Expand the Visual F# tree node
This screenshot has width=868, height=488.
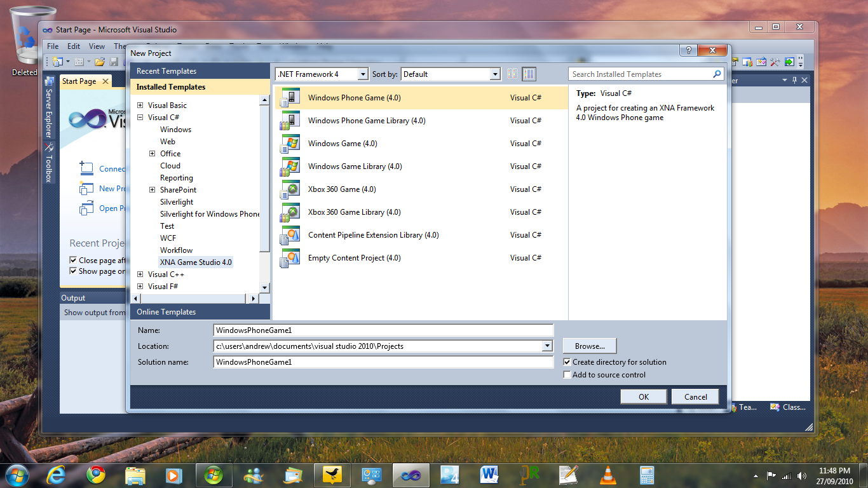point(140,287)
